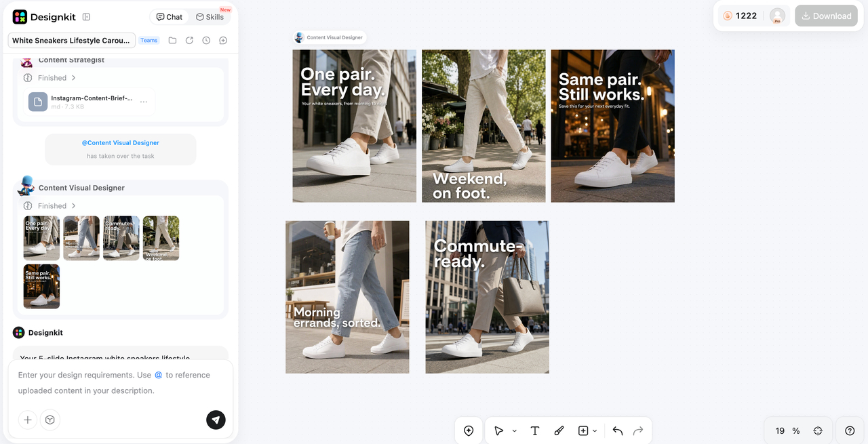Select the add frame square-plus tool

tap(583, 431)
